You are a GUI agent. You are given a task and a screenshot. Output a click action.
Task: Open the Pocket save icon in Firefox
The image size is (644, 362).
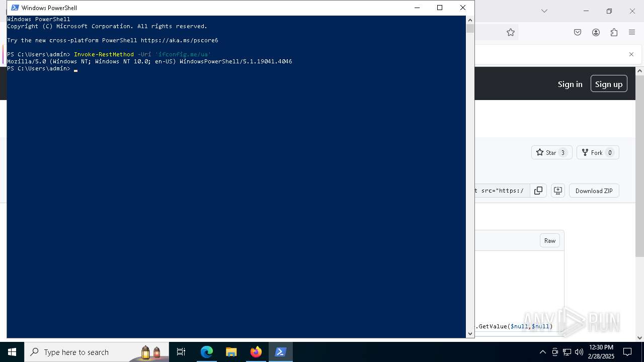tap(578, 32)
